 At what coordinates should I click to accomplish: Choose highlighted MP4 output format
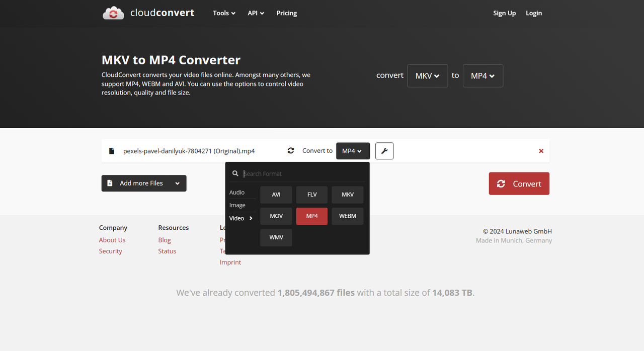click(312, 216)
